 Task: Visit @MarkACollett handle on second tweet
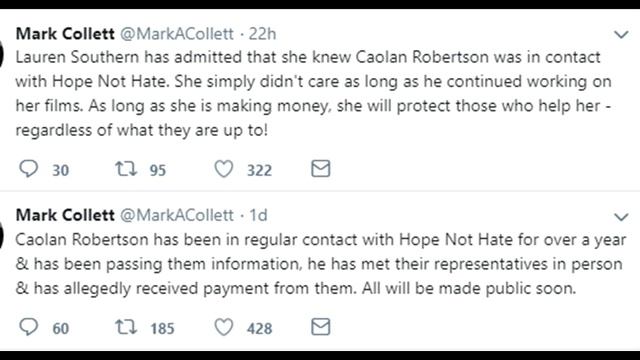click(177, 215)
